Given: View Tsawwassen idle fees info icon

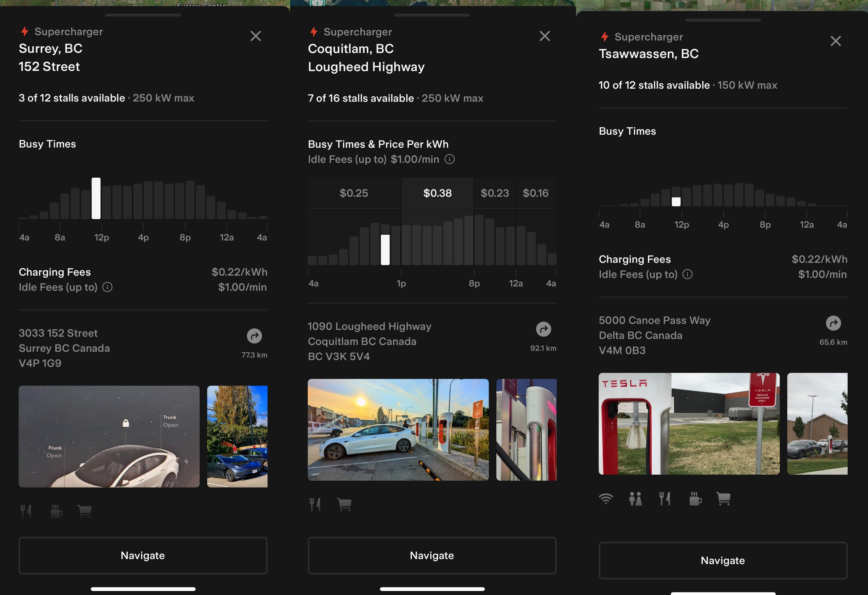Looking at the screenshot, I should (x=687, y=274).
